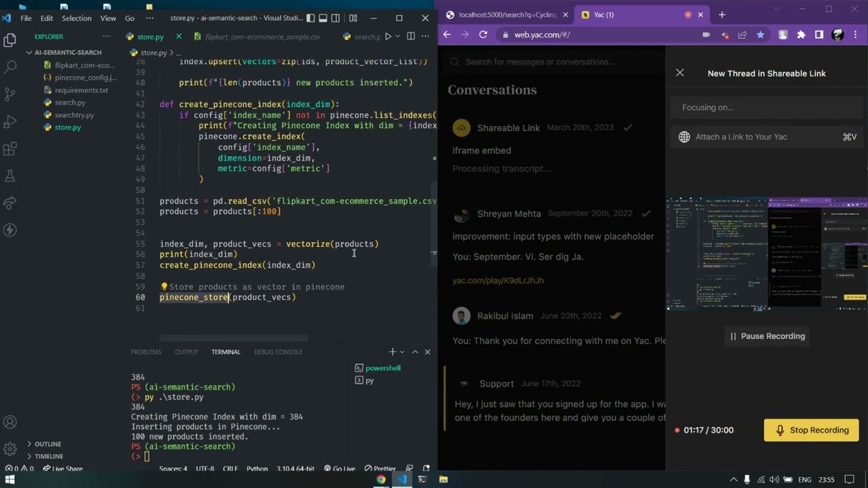Click the new terminal plus icon
Viewport: 868px width, 488px height.
click(392, 352)
